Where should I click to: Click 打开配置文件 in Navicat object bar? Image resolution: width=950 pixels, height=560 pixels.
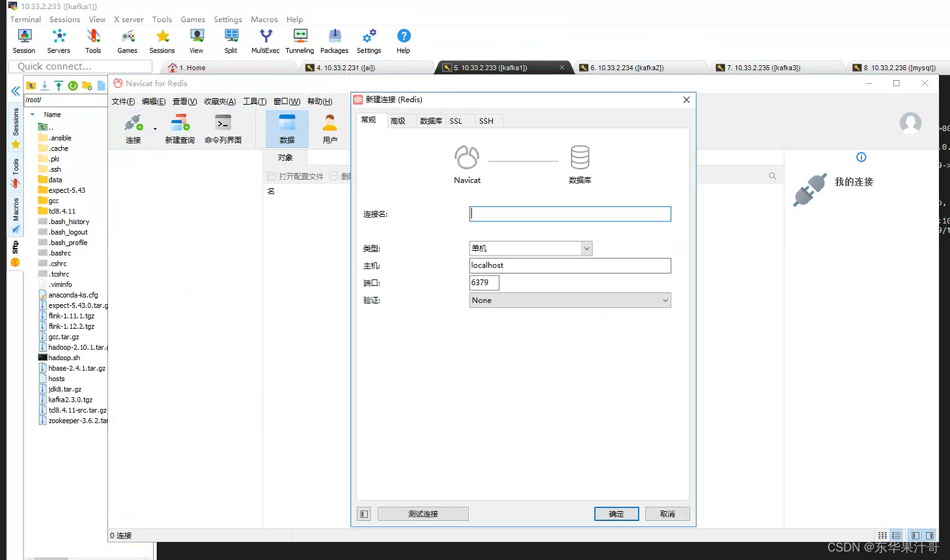pos(296,176)
